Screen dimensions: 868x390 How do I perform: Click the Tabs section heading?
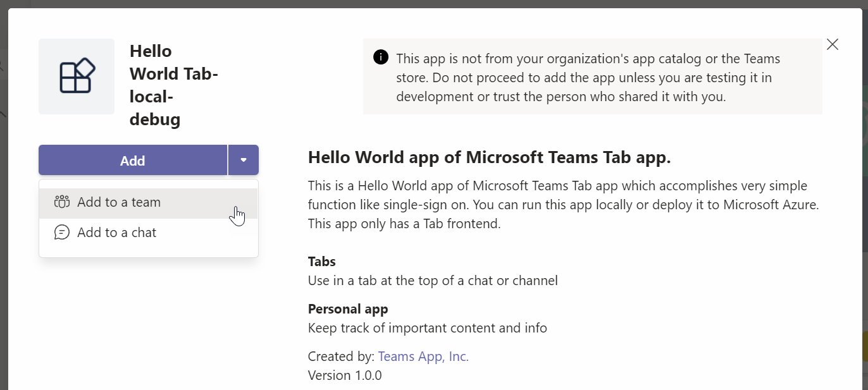(322, 262)
